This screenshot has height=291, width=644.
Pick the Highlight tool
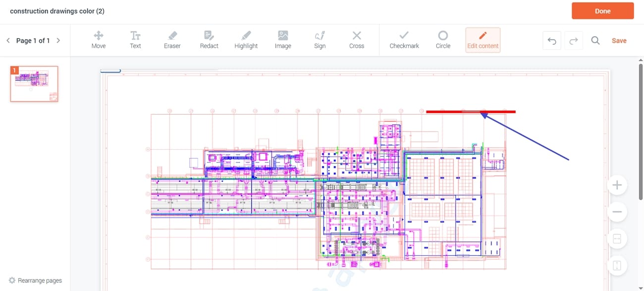246,40
